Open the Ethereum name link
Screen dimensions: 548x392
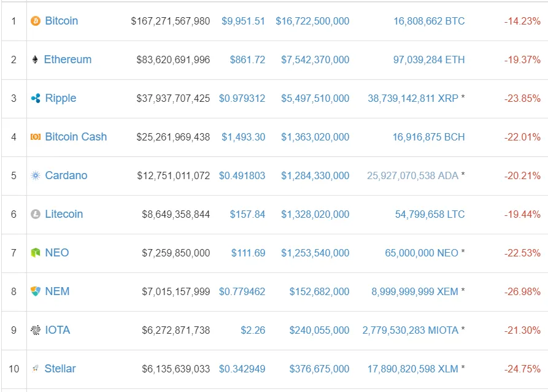click(68, 60)
